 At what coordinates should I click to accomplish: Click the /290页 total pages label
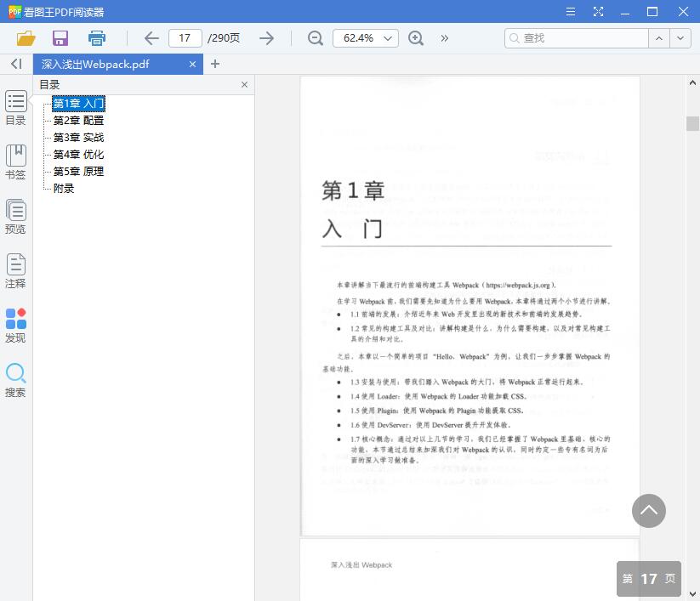(x=224, y=38)
